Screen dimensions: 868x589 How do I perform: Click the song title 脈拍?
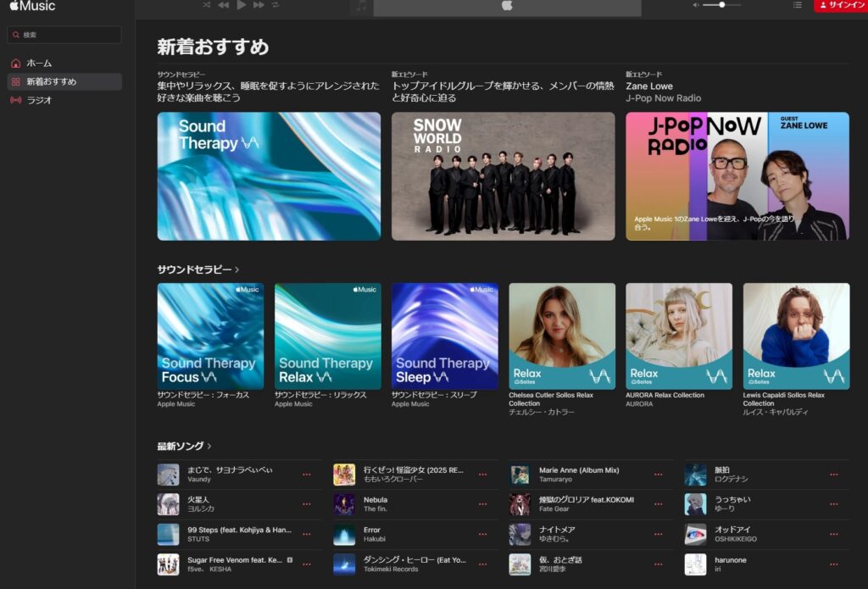click(x=722, y=470)
